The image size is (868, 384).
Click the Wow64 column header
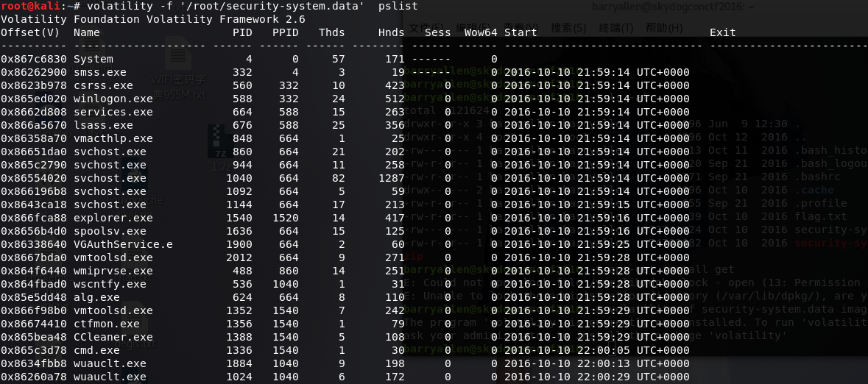click(x=481, y=32)
